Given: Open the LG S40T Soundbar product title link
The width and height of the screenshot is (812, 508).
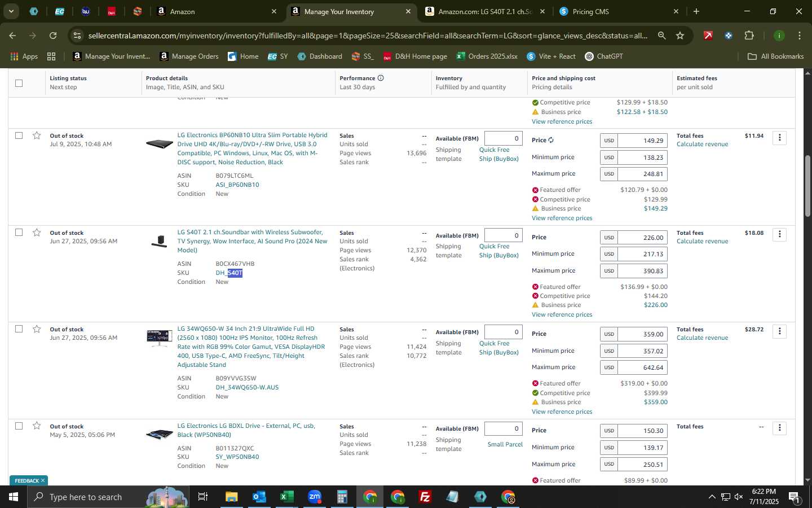Looking at the screenshot, I should 252,241.
